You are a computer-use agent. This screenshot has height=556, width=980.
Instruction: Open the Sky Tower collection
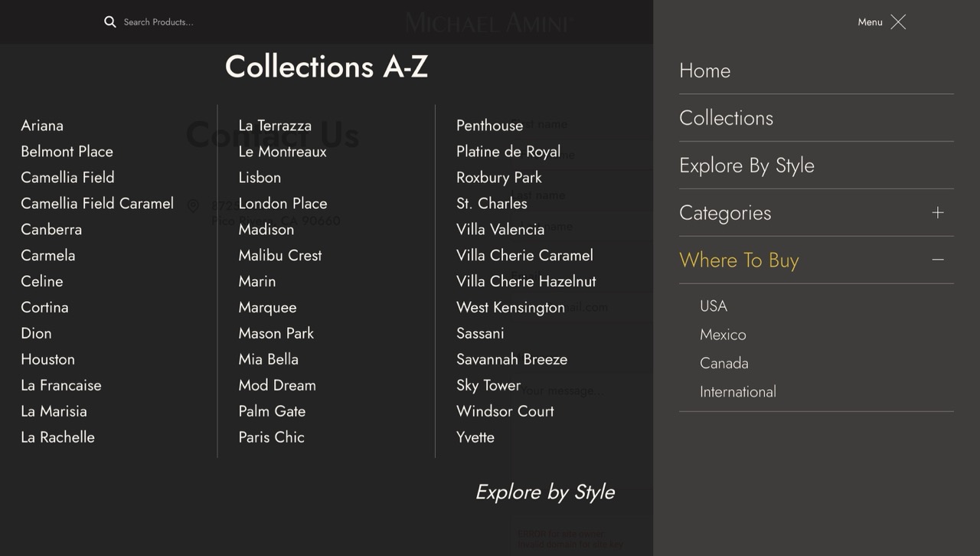point(488,386)
